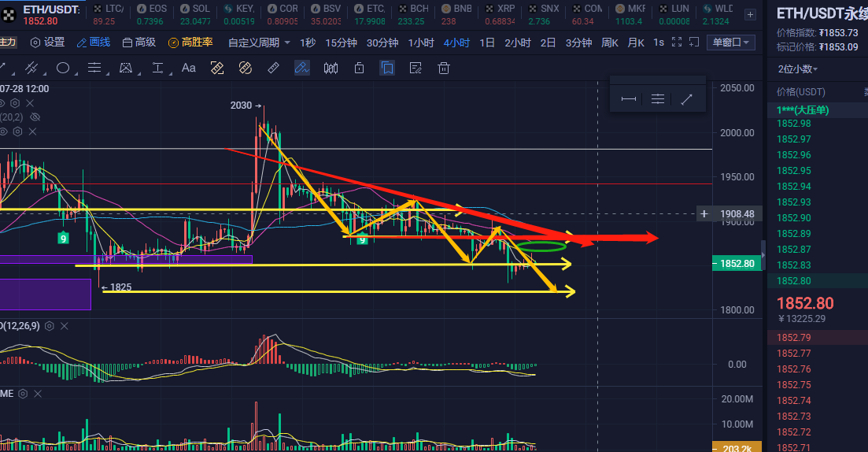Open the EOS ticker in top bar
The width and height of the screenshot is (868, 452).
(151, 14)
